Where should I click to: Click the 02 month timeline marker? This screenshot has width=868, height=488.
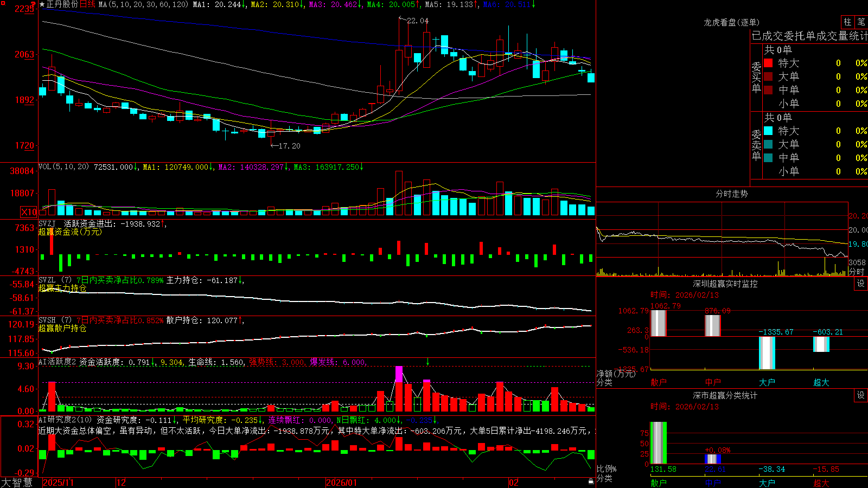coord(514,483)
